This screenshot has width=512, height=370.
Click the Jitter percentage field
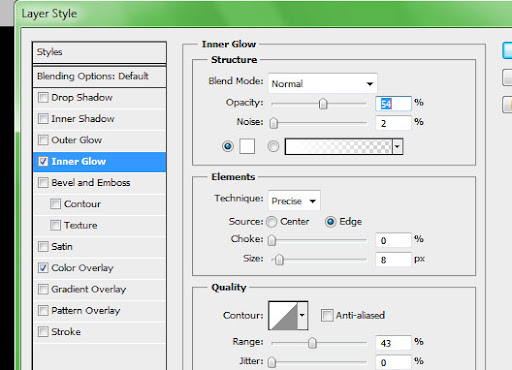click(393, 362)
